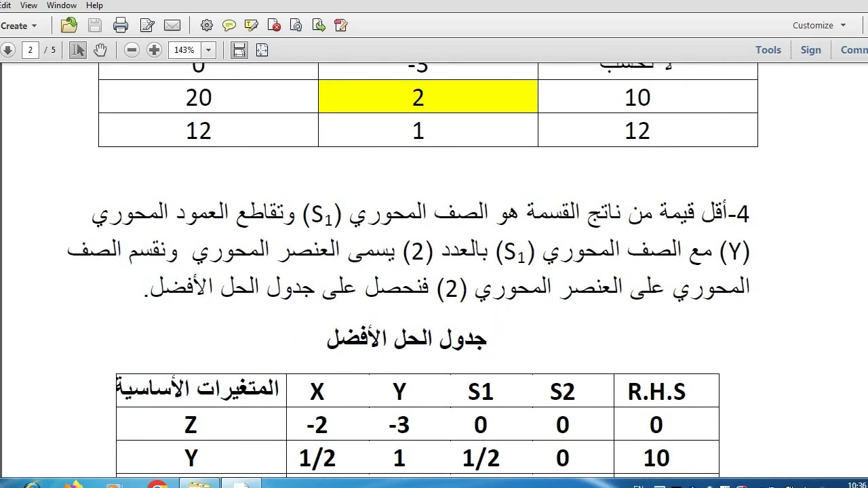The height and width of the screenshot is (488, 868).
Task: Open the zoom level dropdown arrow
Action: click(208, 49)
